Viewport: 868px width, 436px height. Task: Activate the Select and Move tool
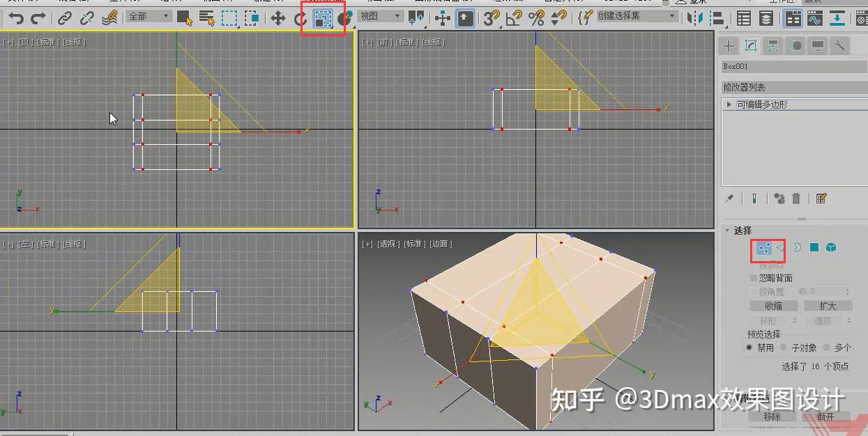pyautogui.click(x=277, y=17)
